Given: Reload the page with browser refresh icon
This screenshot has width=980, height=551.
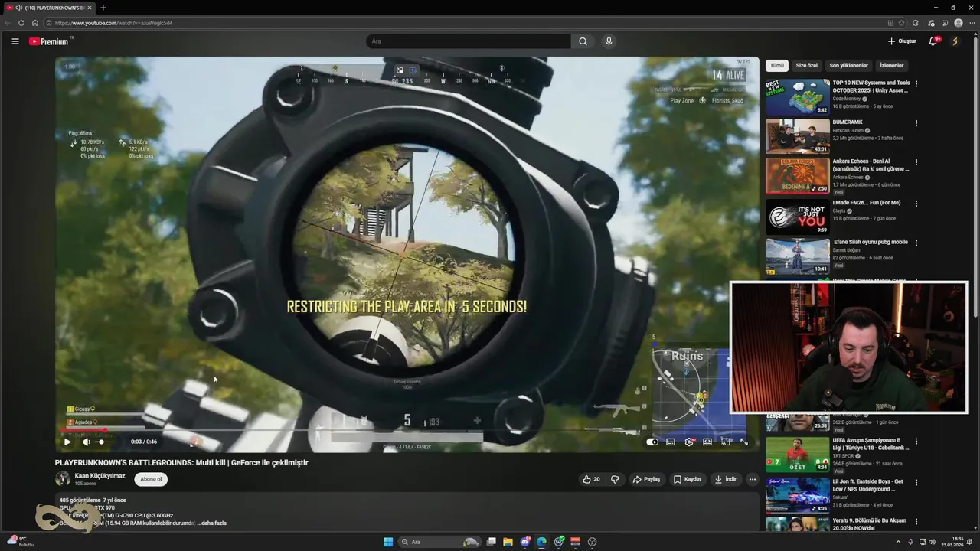Looking at the screenshot, I should tap(21, 23).
